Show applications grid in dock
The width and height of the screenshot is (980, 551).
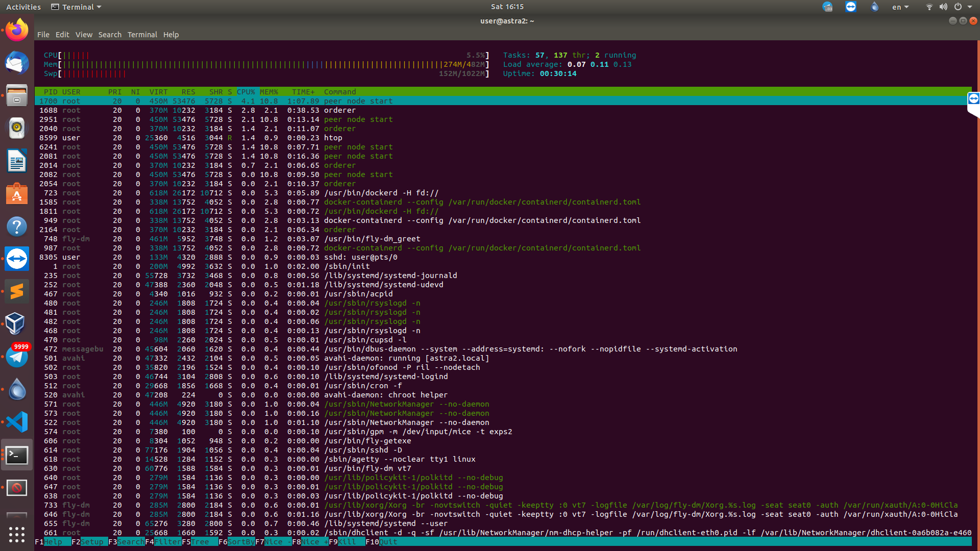[x=17, y=534]
